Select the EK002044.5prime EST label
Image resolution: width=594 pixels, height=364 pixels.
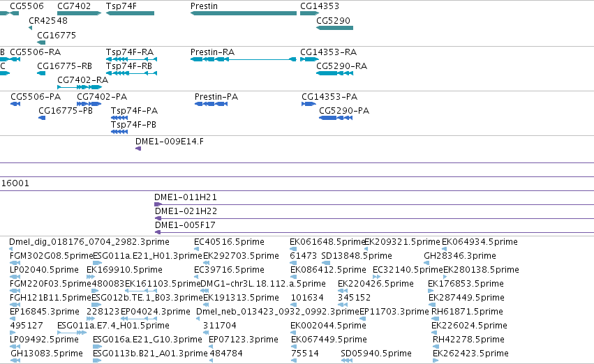328,326
